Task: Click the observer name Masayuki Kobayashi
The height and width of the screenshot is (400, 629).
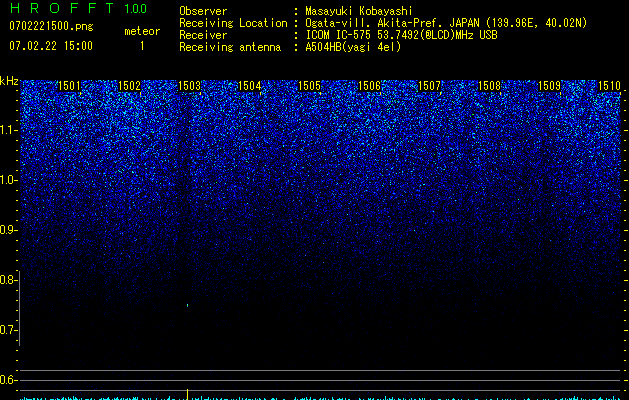Action: 359,11
